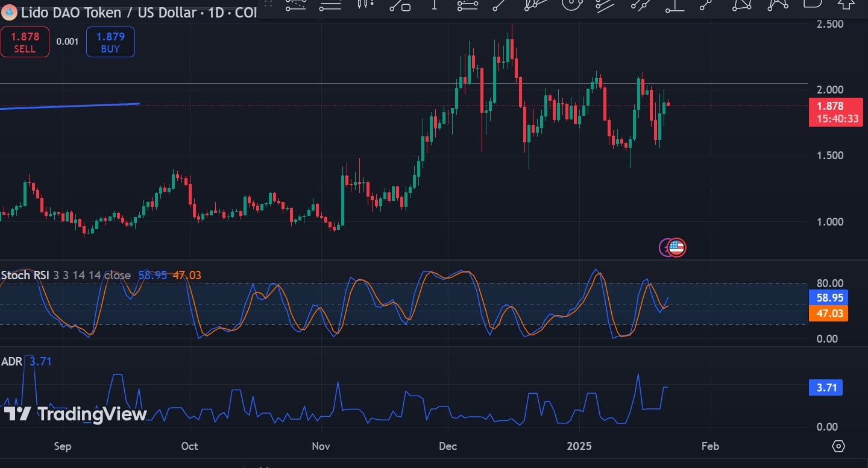Select the Triangle Pattern drawing tool
Image resolution: width=868 pixels, height=468 pixels.
[x=741, y=5]
